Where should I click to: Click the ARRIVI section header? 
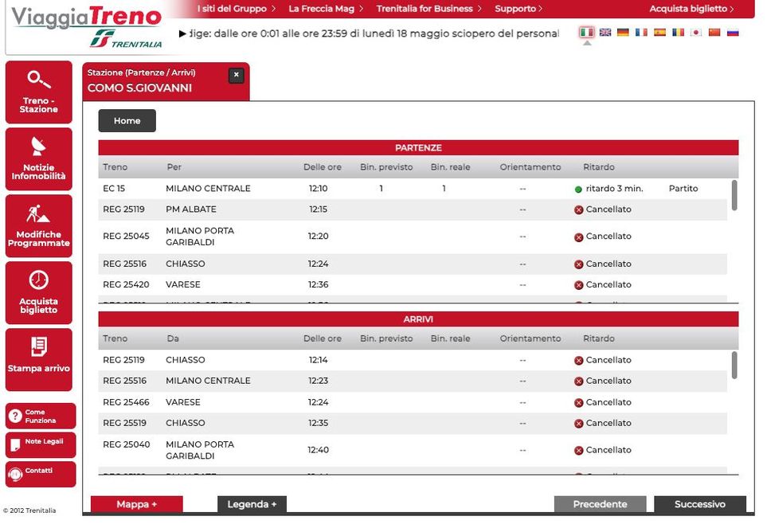tap(418, 319)
